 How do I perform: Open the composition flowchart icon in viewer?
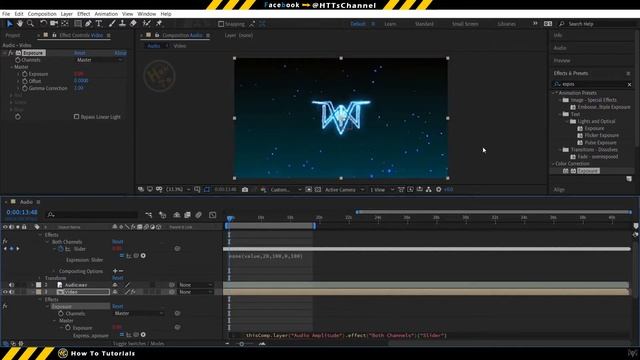(429, 189)
